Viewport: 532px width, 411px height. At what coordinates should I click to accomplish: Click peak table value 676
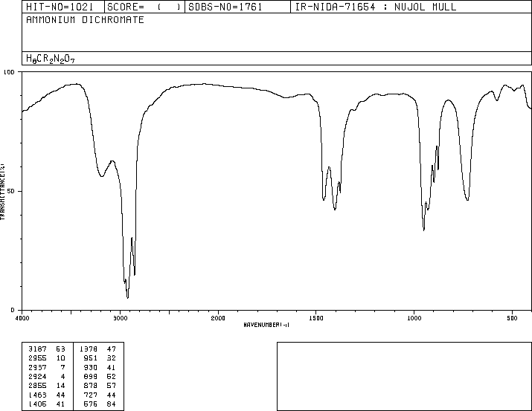pos(91,404)
